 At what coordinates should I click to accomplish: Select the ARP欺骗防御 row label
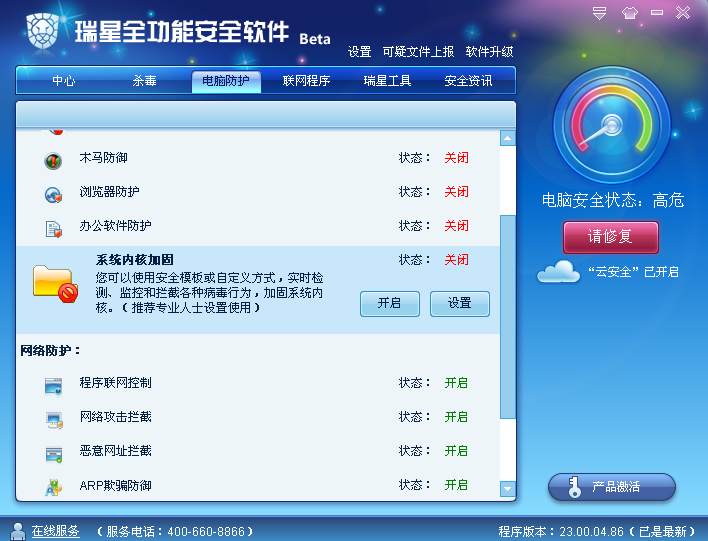pyautogui.click(x=115, y=485)
